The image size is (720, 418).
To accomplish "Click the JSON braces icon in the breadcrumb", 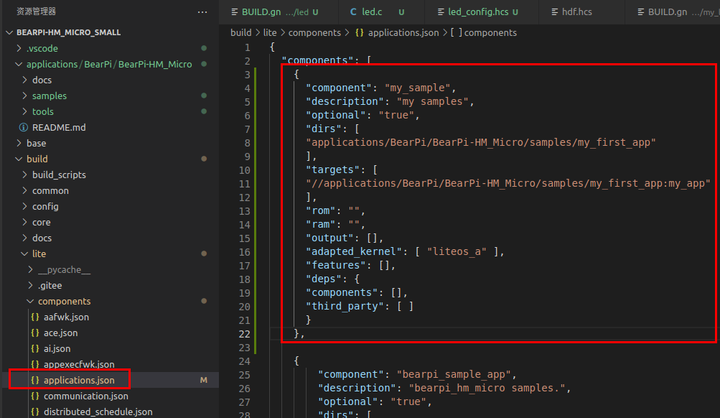I will tap(360, 33).
